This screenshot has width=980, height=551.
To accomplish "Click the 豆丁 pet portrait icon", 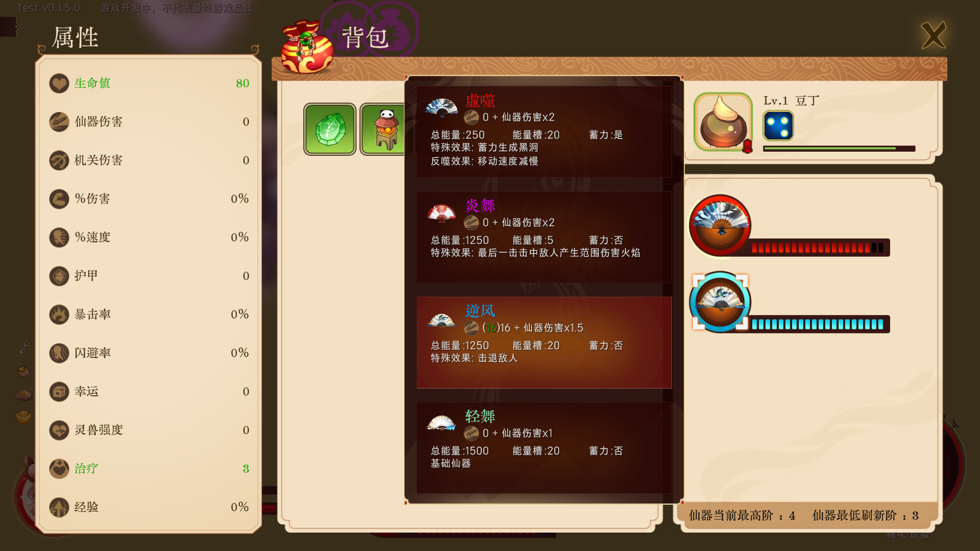I will (x=723, y=122).
